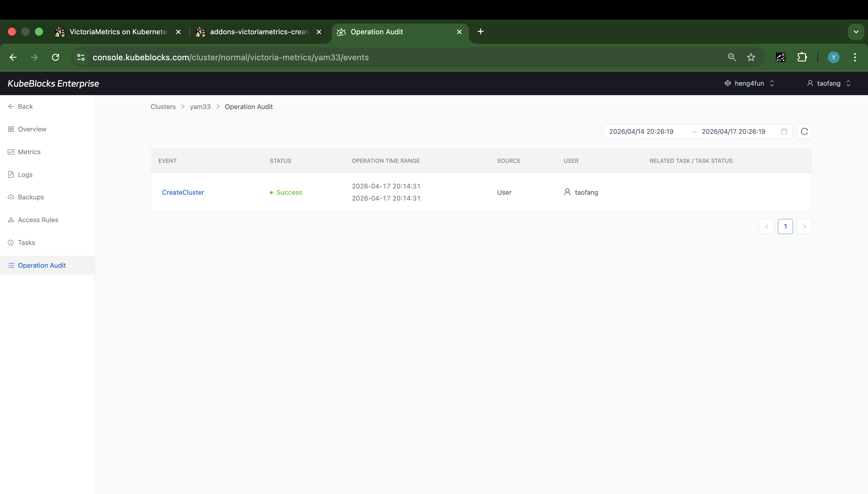Close the Operation Audit tab

(459, 32)
